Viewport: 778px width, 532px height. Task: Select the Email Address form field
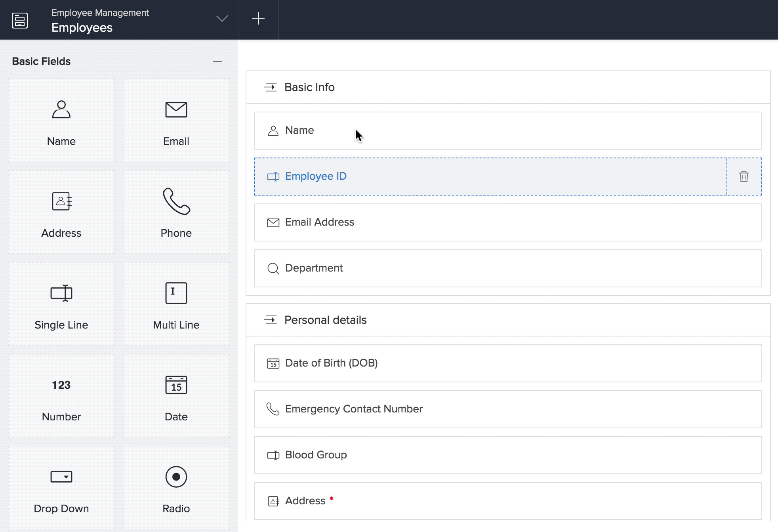[x=508, y=222]
